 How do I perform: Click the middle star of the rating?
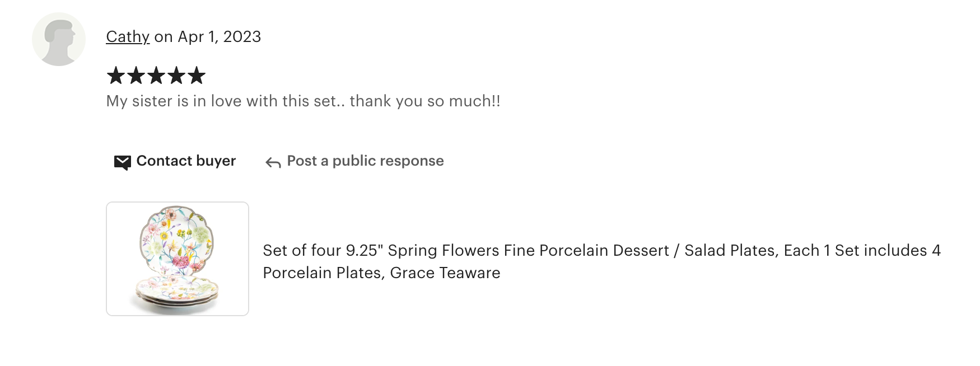tap(156, 76)
